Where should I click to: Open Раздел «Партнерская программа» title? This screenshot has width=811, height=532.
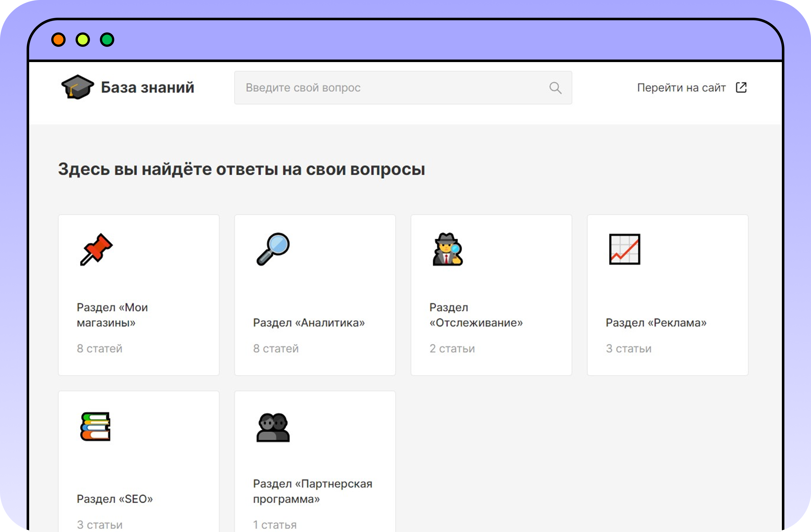click(x=312, y=491)
